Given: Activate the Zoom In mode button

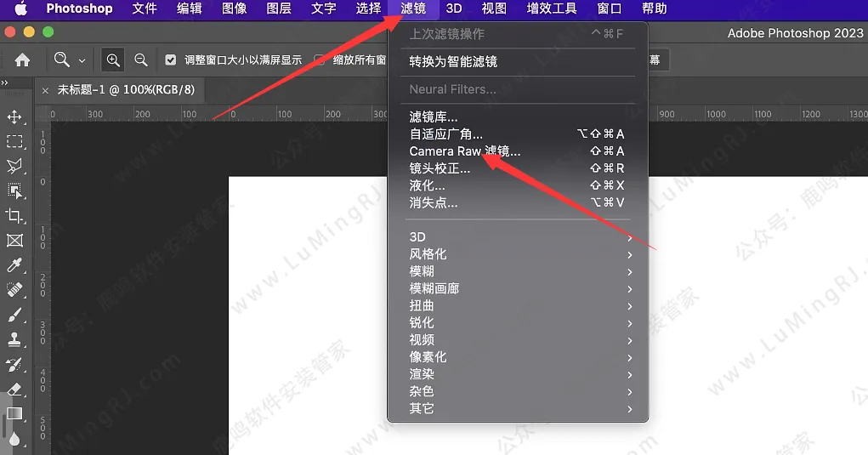Looking at the screenshot, I should 113,60.
